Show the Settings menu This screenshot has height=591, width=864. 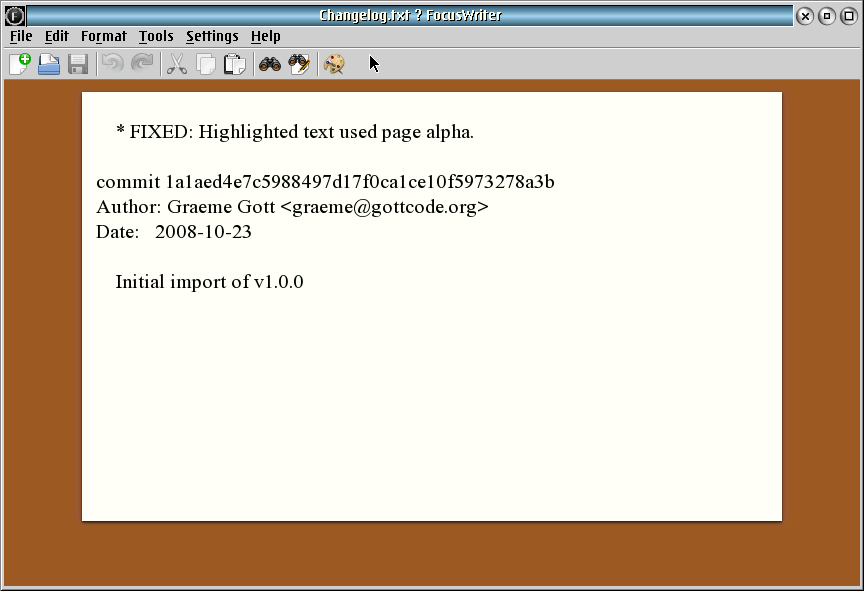tap(212, 36)
